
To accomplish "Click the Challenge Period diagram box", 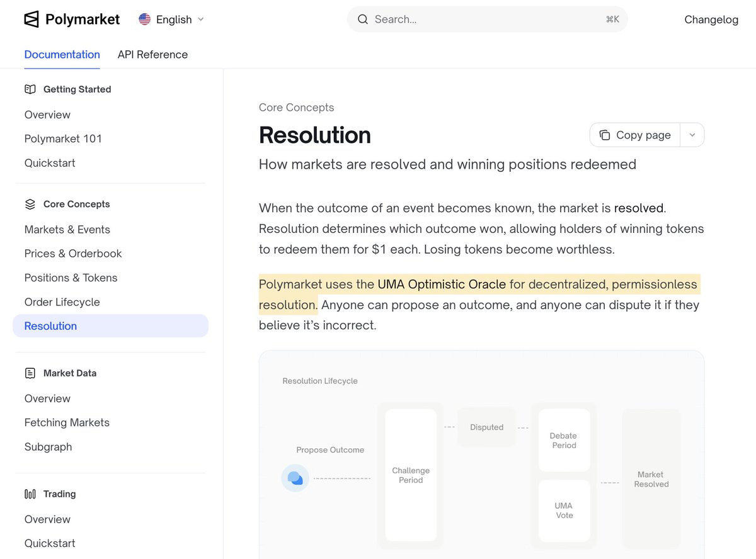I will (411, 475).
